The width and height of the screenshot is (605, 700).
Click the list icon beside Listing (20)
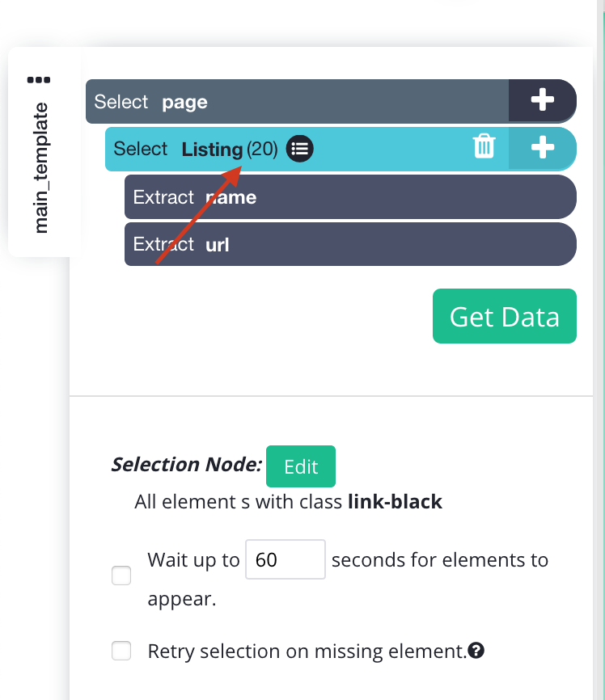point(299,149)
